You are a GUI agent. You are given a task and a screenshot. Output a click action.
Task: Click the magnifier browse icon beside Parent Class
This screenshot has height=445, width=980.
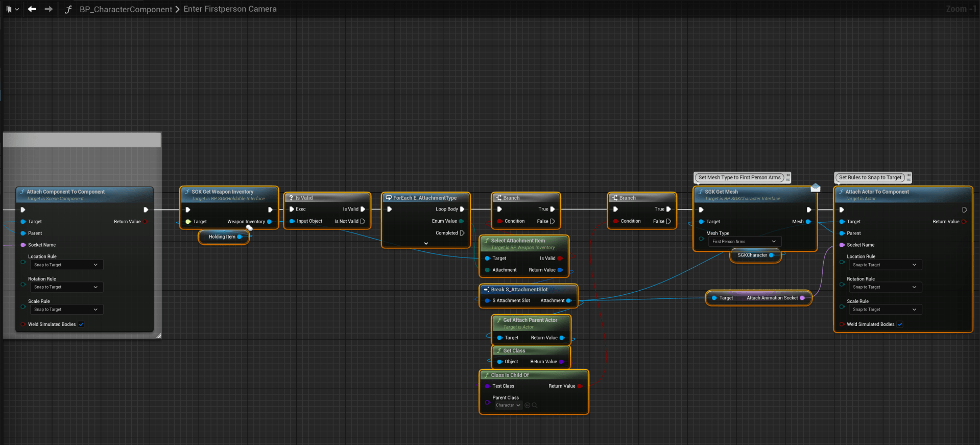click(x=535, y=405)
